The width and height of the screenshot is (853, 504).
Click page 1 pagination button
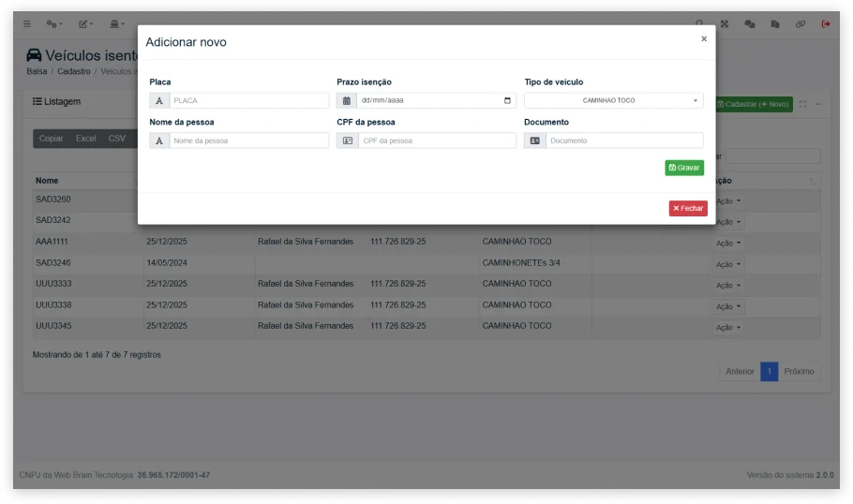tap(770, 371)
